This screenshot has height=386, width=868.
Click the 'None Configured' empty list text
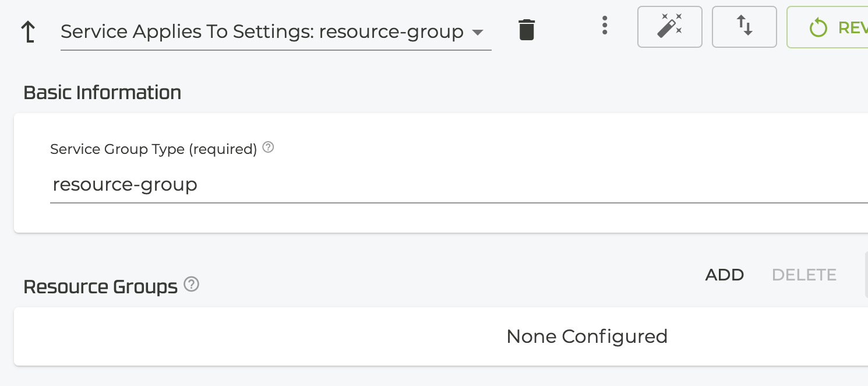[x=587, y=336]
